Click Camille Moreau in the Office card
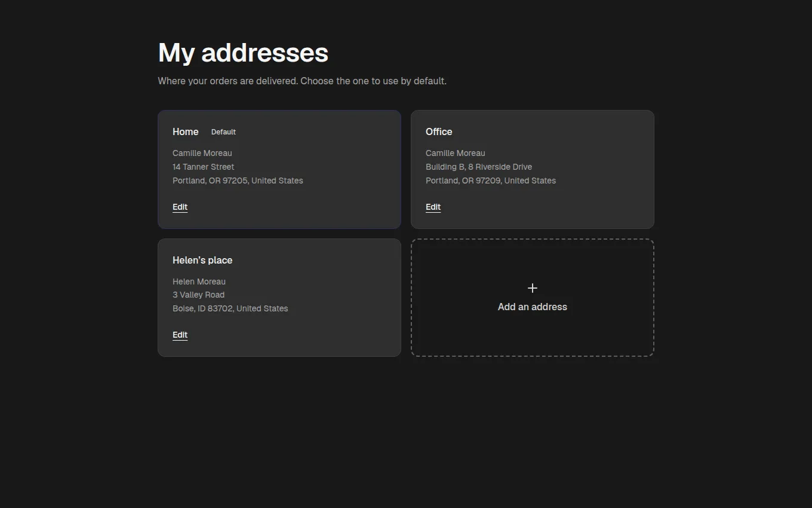 coord(456,153)
